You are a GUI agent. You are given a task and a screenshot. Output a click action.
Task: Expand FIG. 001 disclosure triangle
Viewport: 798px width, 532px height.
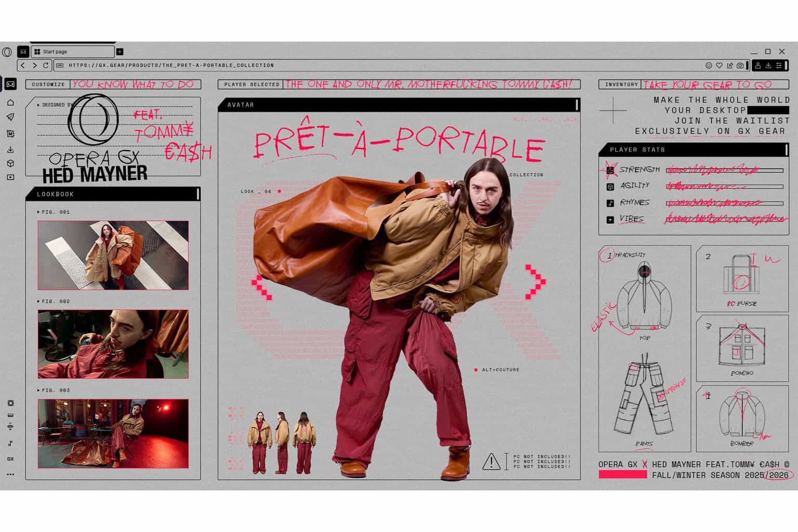pyautogui.click(x=38, y=212)
